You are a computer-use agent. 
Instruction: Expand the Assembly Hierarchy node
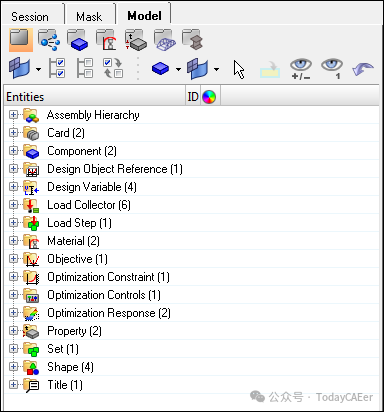coord(13,115)
